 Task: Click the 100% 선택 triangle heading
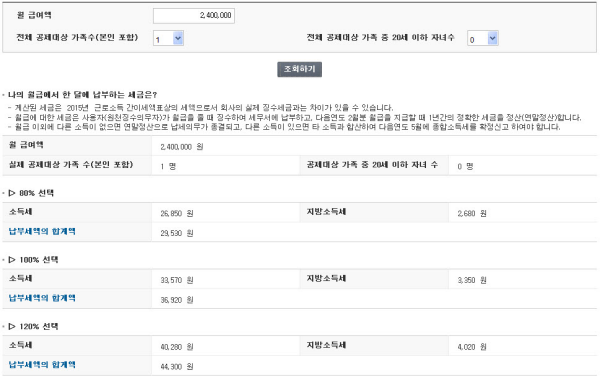point(34,259)
